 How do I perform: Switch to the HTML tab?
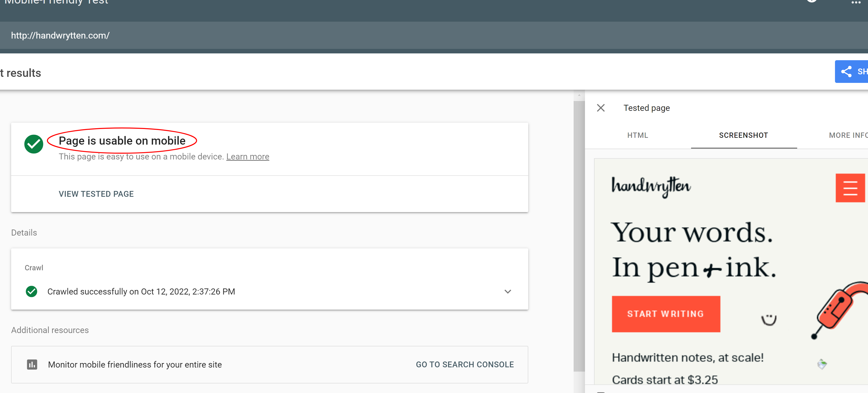click(638, 135)
